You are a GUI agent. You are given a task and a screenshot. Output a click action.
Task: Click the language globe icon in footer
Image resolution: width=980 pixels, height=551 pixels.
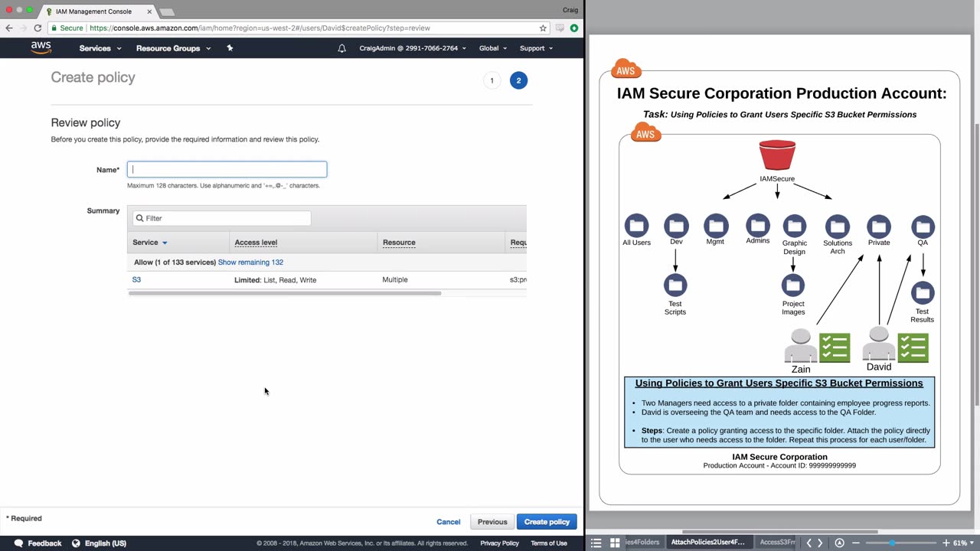tap(76, 543)
